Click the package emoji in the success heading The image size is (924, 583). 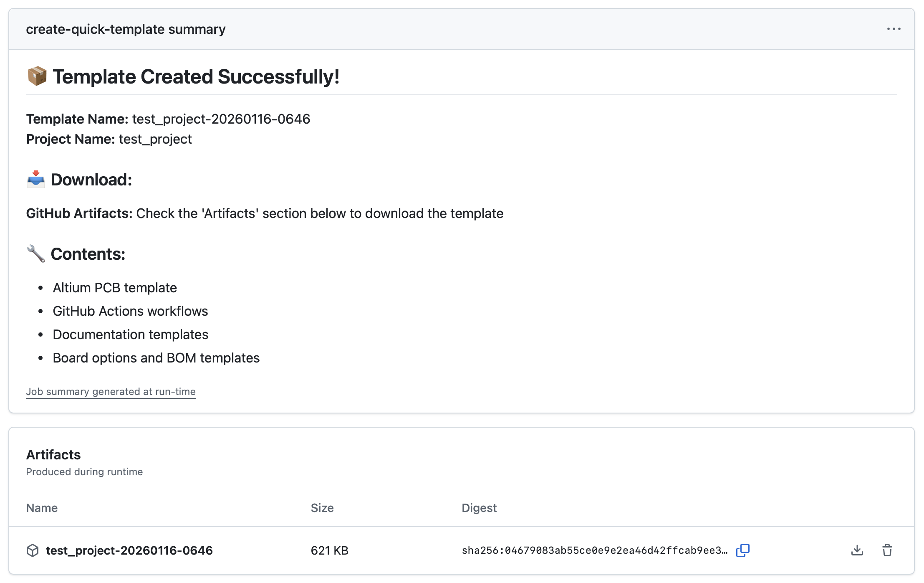point(37,76)
